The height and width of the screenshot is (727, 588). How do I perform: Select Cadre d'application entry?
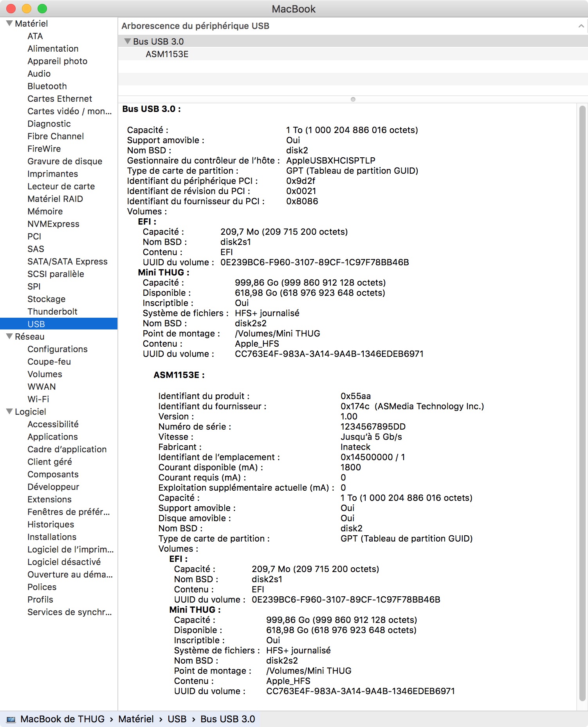pyautogui.click(x=67, y=449)
